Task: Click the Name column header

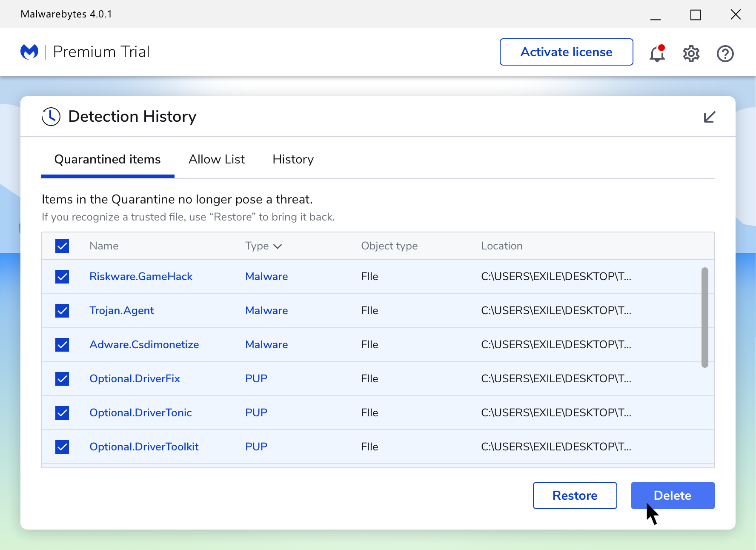Action: 104,246
